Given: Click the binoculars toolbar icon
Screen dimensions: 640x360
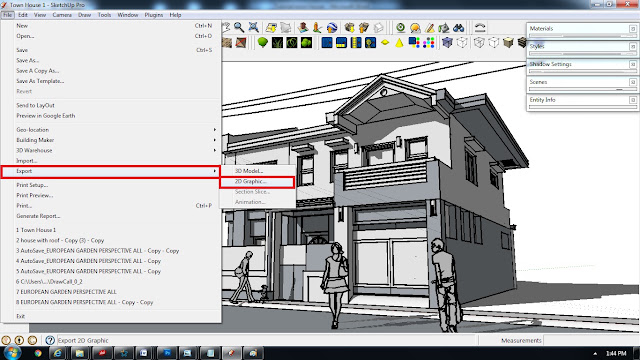Looking at the screenshot, I should coord(458,27).
